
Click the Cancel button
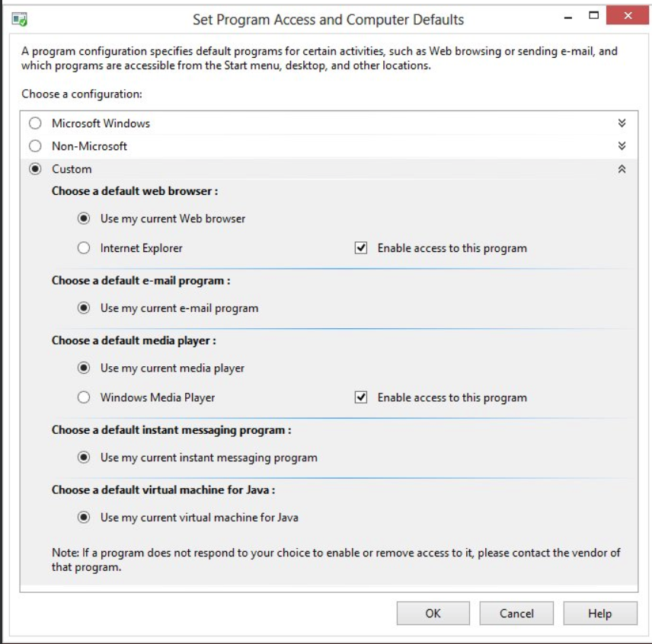[516, 614]
